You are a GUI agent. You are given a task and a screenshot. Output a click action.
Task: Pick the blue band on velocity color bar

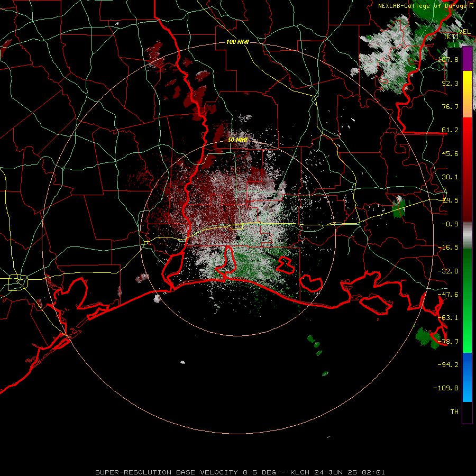click(467, 377)
